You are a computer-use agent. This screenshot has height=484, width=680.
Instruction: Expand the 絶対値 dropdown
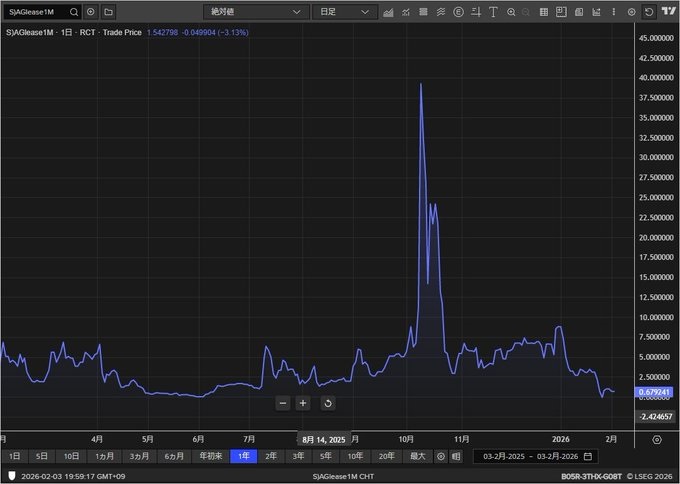point(256,12)
